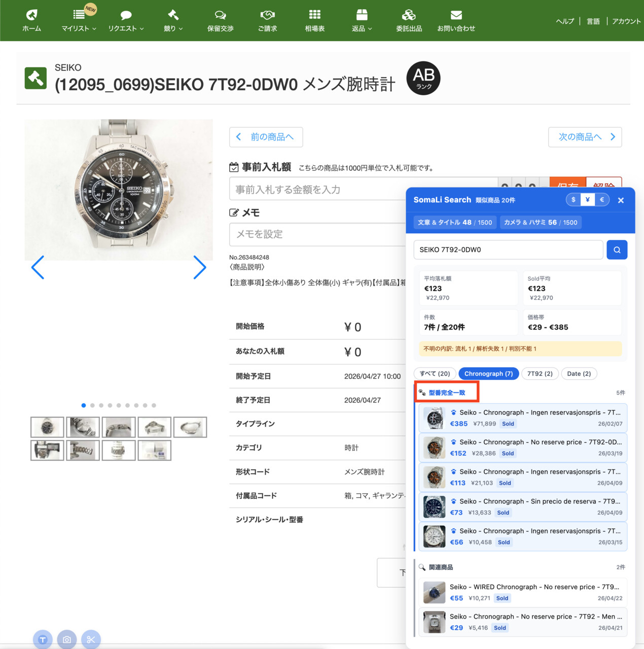Open the €152 Seiko Chronograph result

coord(523,448)
